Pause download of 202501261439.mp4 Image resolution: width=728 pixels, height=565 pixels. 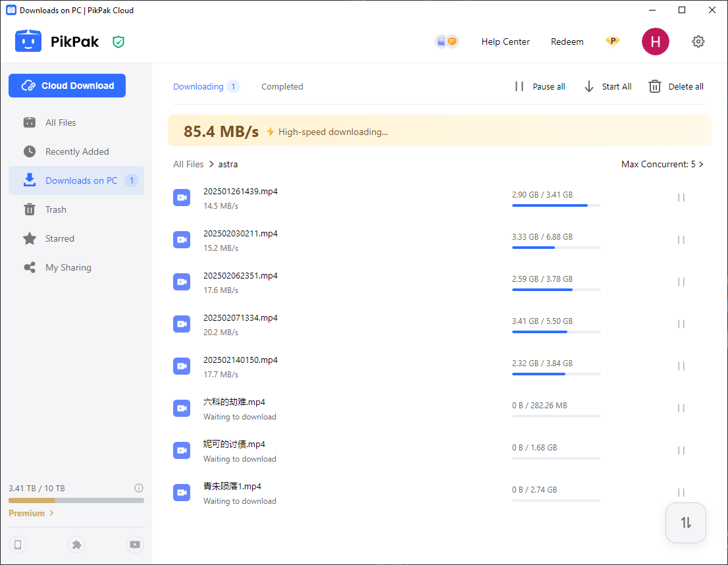[681, 198]
